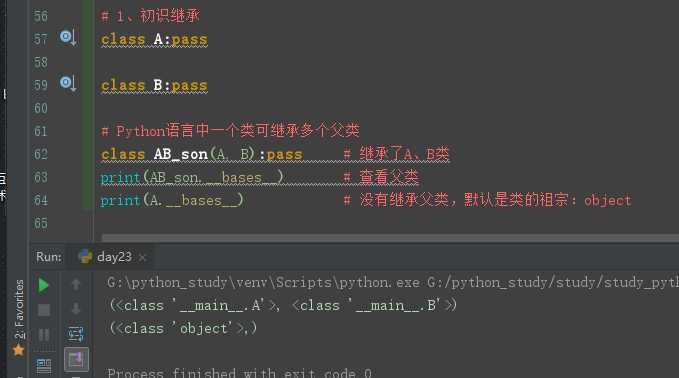Click the down arrow in Run toolbar
This screenshot has width=679, height=378.
76,309
